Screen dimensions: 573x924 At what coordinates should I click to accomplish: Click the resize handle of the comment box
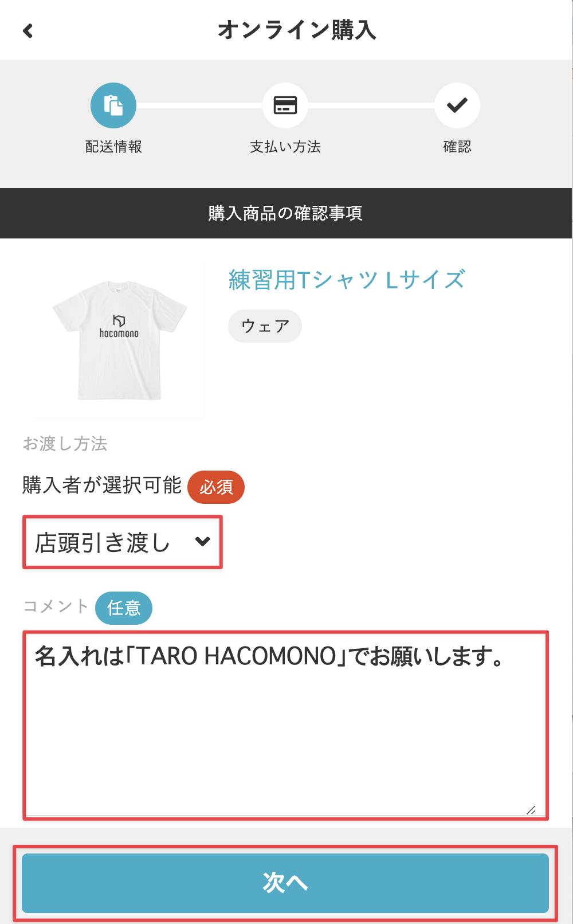pos(531,810)
